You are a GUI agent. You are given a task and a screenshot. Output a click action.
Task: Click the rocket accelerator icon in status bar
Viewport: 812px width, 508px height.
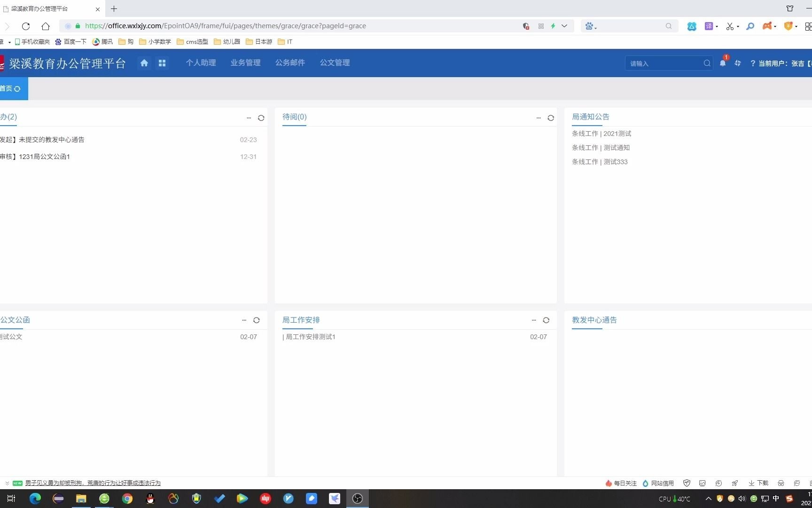coord(734,483)
